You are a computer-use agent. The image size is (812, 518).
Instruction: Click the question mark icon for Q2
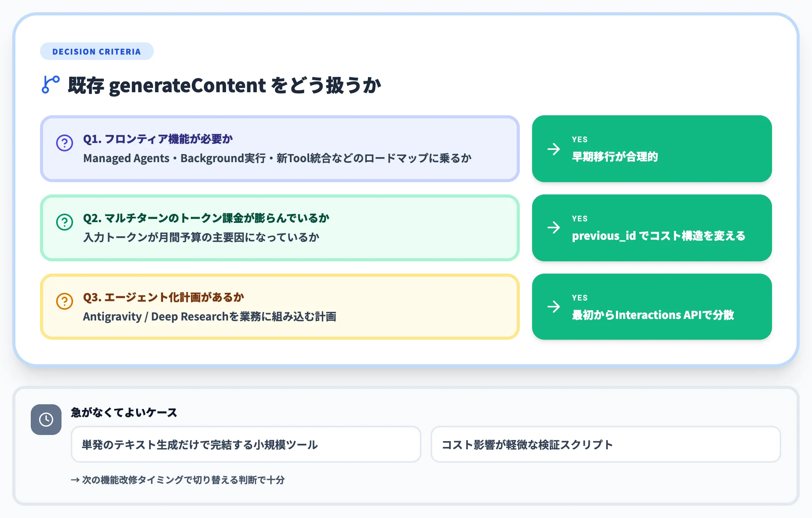65,222
